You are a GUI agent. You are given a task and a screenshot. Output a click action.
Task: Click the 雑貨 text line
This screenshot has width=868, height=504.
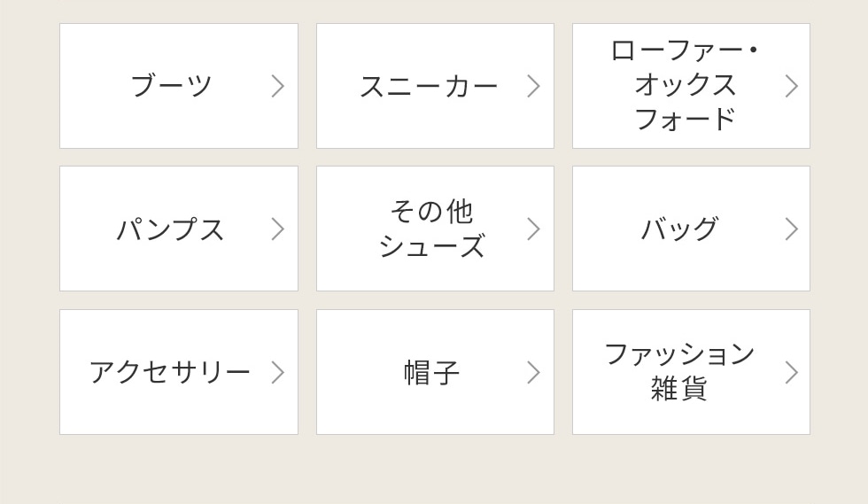coord(678,389)
